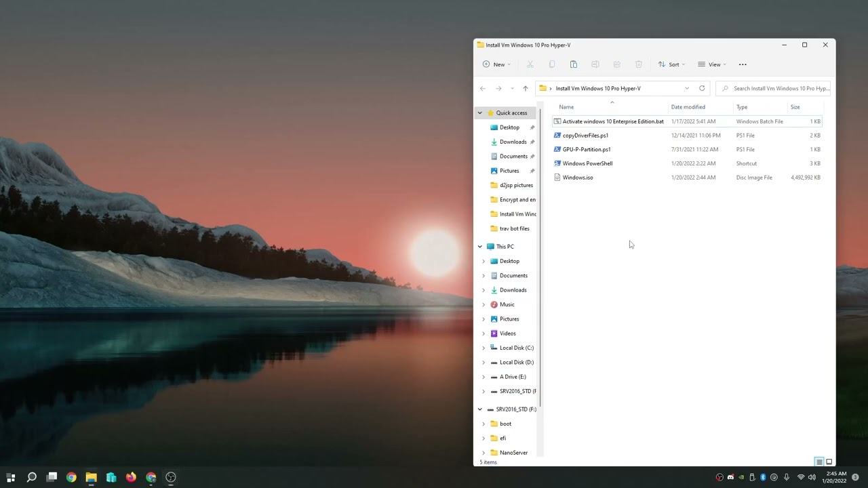
Task: Open Downloads in Quick access
Action: [513, 142]
